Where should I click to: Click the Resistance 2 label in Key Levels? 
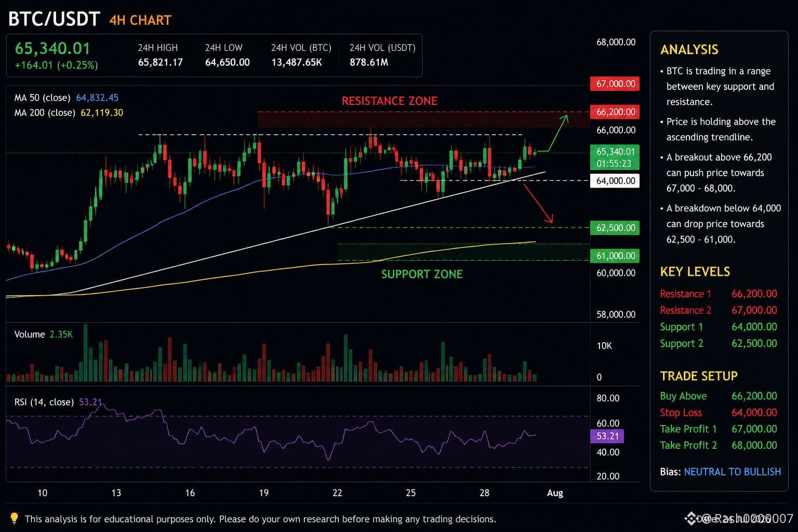[x=685, y=311]
